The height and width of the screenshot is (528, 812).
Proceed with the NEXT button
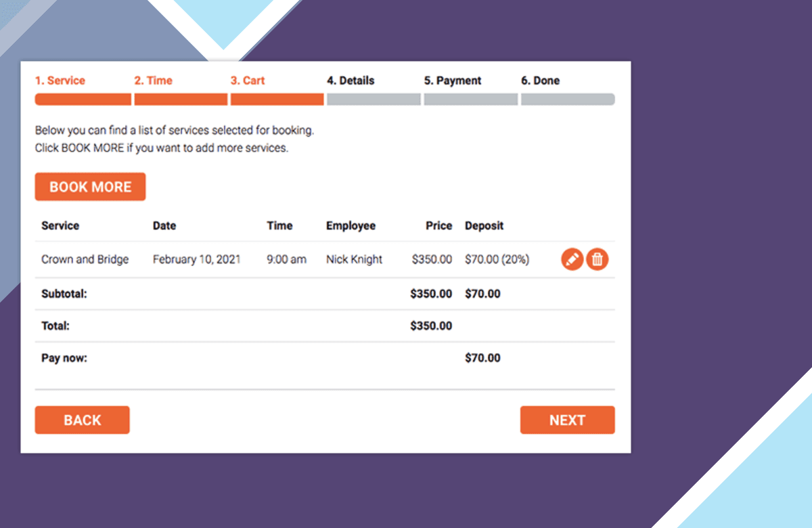[x=567, y=420]
